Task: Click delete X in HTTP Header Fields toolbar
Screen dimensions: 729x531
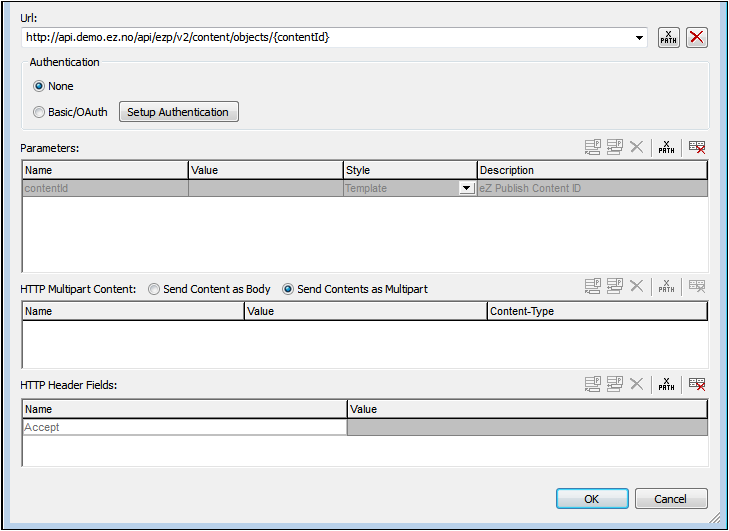Action: tap(636, 384)
